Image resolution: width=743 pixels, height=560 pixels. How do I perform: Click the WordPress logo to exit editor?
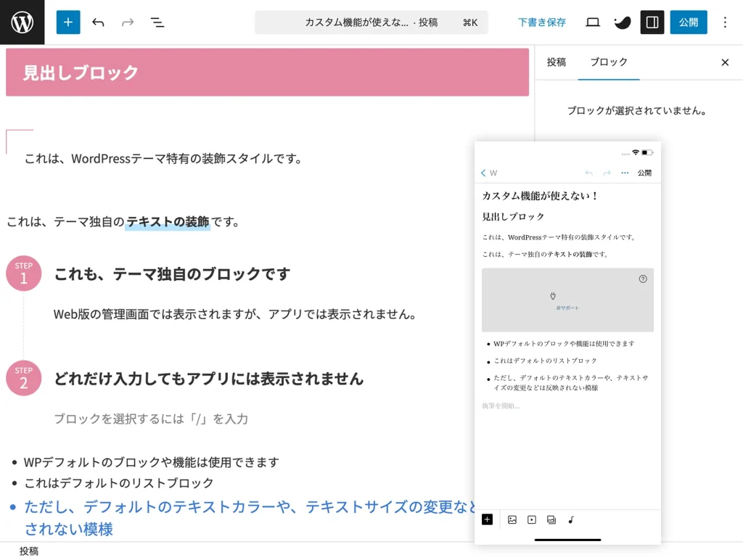[22, 22]
